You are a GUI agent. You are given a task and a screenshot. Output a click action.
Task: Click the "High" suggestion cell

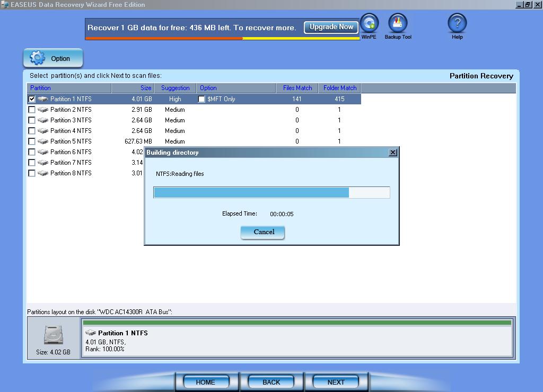coord(175,99)
